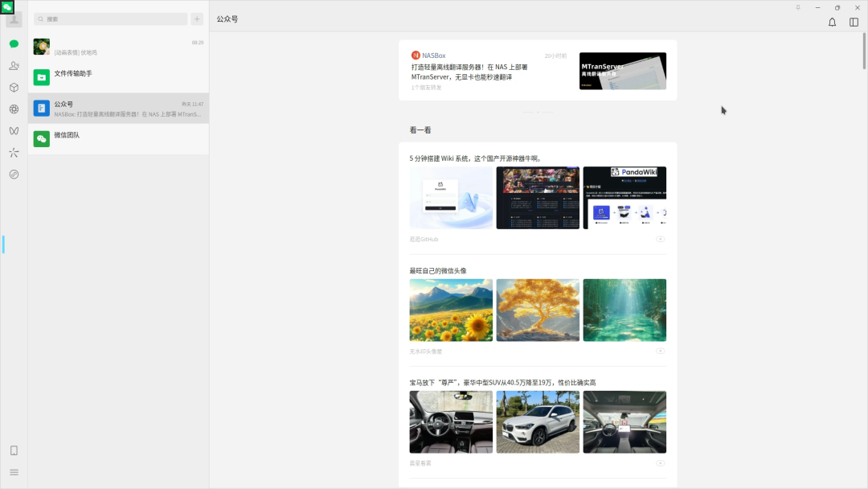Open the Moments aperture icon
This screenshot has width=868, height=489.
click(x=14, y=109)
